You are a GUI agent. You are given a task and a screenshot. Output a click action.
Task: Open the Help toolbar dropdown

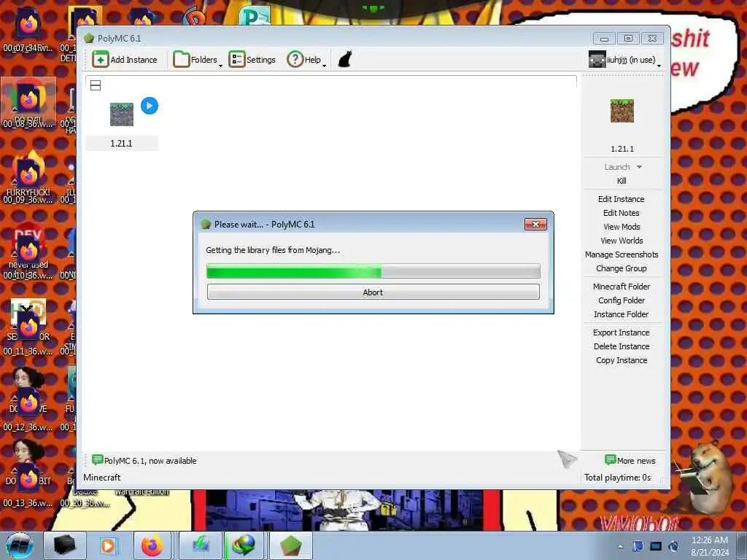[x=306, y=60]
